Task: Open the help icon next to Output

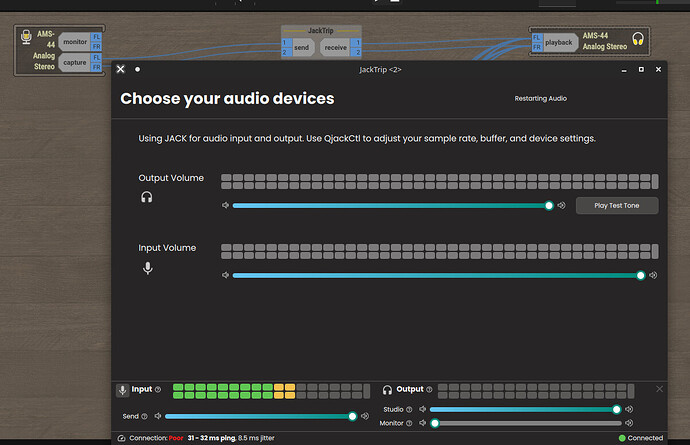Action: point(429,390)
